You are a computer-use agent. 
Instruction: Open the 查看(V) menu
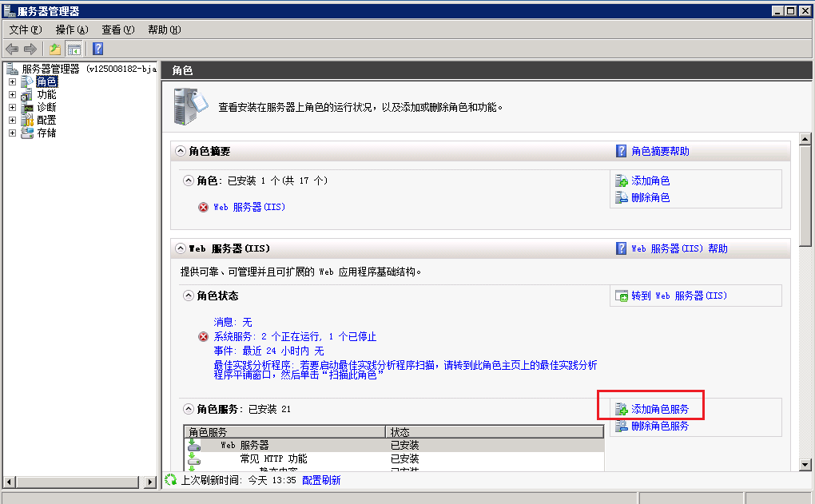point(117,30)
